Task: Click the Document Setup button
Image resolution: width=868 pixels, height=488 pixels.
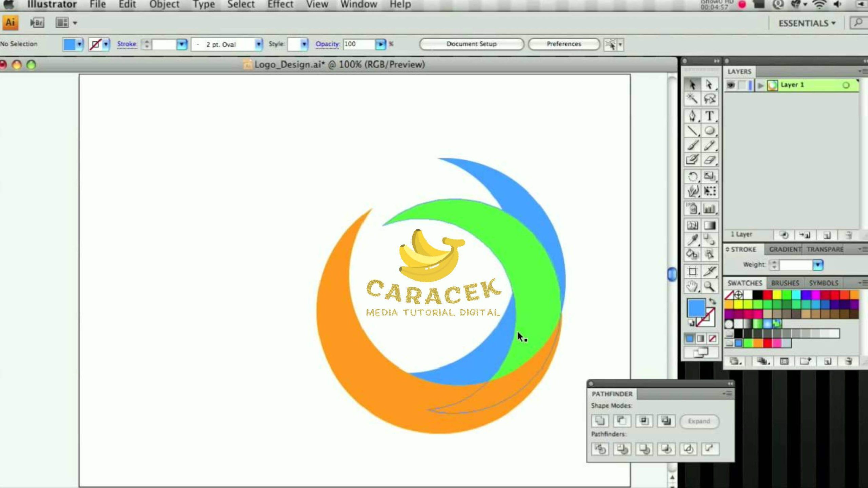Action: (x=471, y=44)
